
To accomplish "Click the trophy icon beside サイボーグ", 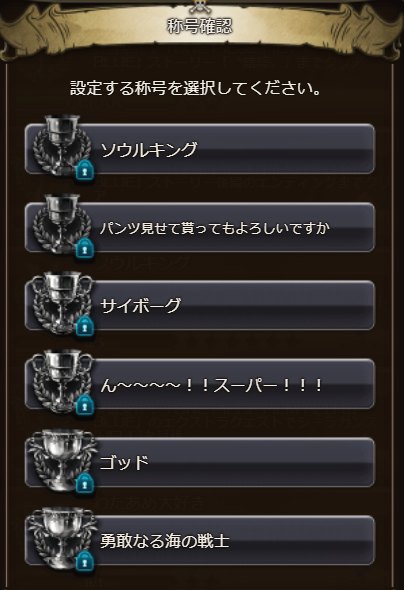I will pos(62,303).
